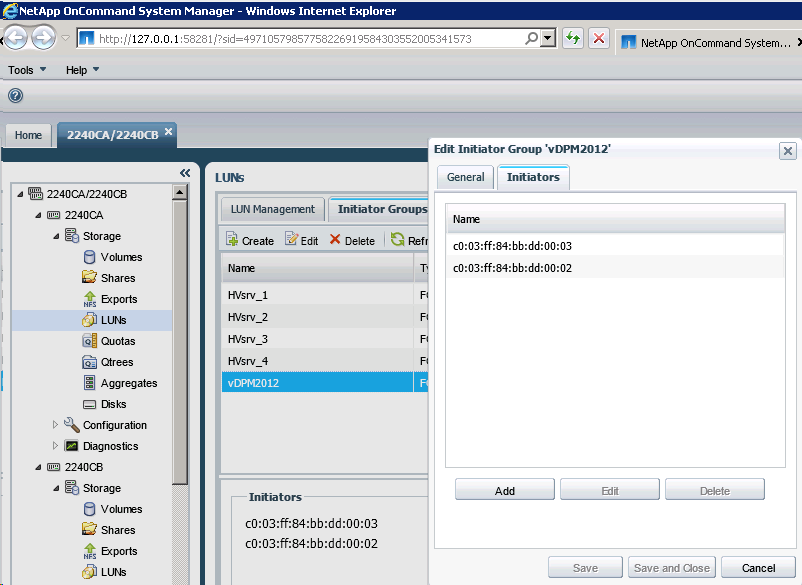This screenshot has height=585, width=802.
Task: Click the red X stop button
Action: point(599,38)
